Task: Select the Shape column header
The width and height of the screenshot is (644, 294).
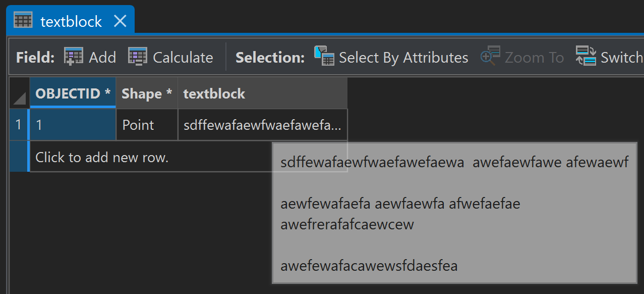Action: click(147, 94)
